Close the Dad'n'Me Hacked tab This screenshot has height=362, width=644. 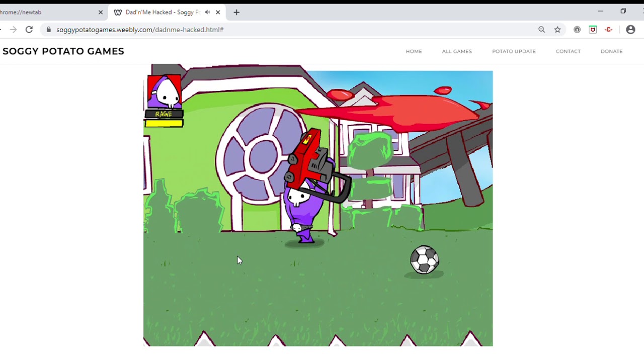pyautogui.click(x=218, y=12)
